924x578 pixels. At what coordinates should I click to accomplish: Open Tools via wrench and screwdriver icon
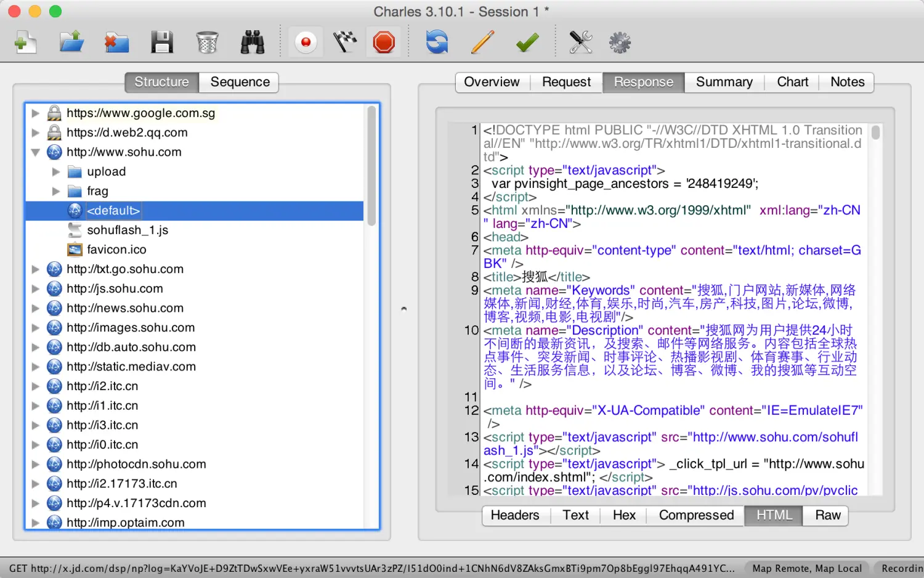[580, 42]
